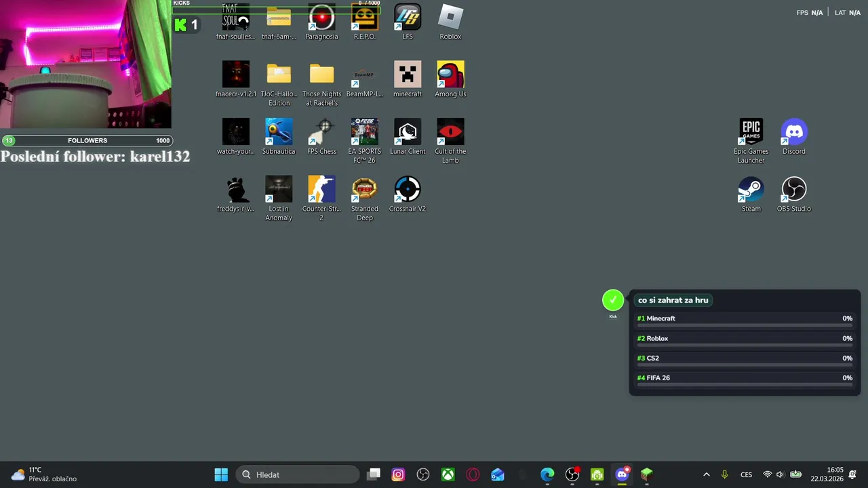Launch Lost in Anomaly shortcut
Screen dimensions: 868x488
(279, 199)
